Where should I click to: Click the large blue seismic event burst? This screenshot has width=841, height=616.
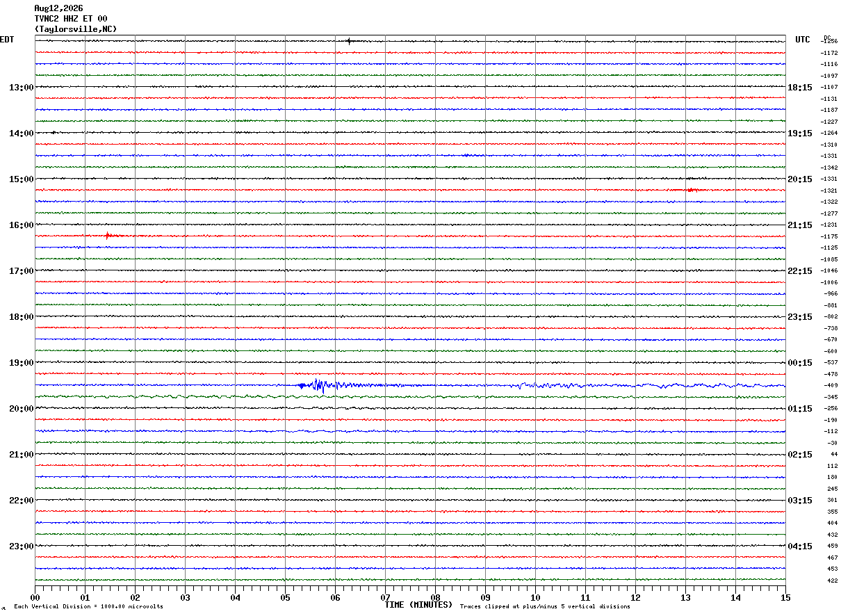coord(318,385)
